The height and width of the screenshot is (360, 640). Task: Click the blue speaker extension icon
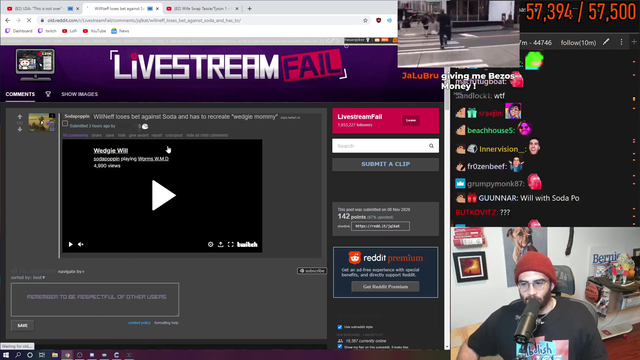point(389,20)
